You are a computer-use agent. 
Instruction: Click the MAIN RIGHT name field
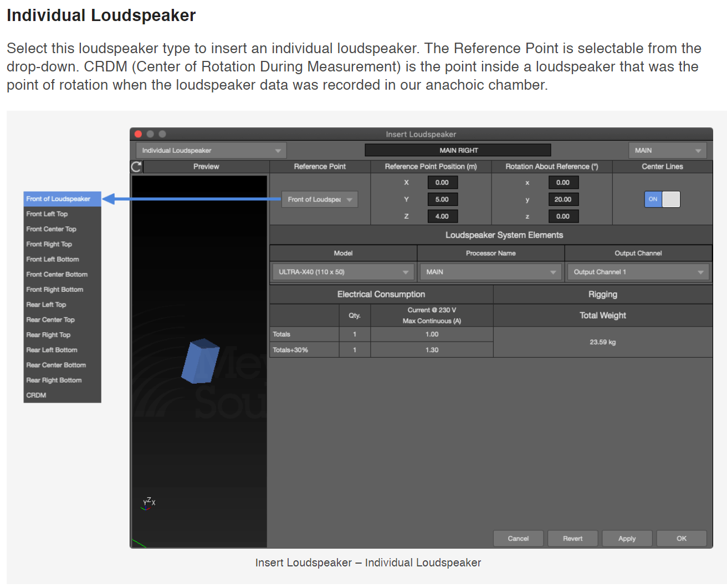pos(458,151)
